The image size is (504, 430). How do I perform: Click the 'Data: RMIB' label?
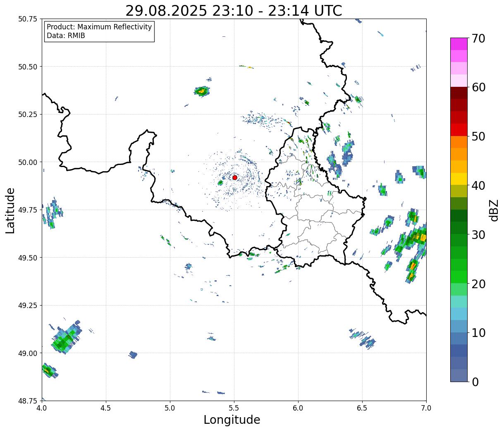click(66, 36)
